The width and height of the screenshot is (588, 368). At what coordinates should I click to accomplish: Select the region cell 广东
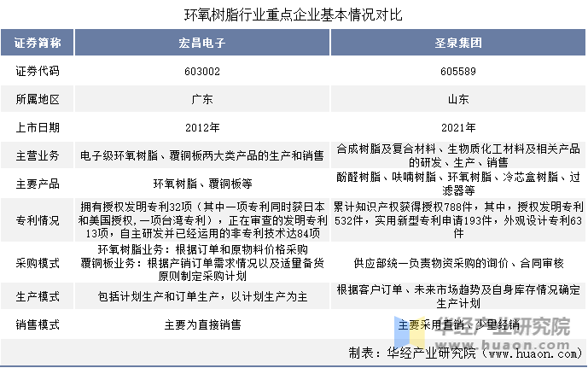(x=202, y=99)
